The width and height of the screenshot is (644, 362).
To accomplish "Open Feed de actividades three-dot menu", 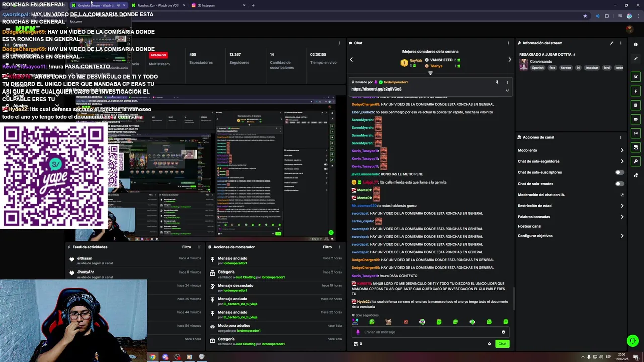I will [199, 247].
